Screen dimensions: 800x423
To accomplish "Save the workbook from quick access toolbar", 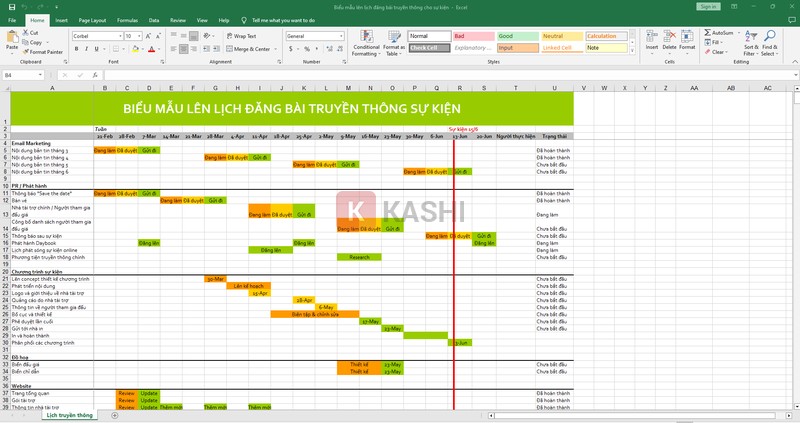I will 12,7.
